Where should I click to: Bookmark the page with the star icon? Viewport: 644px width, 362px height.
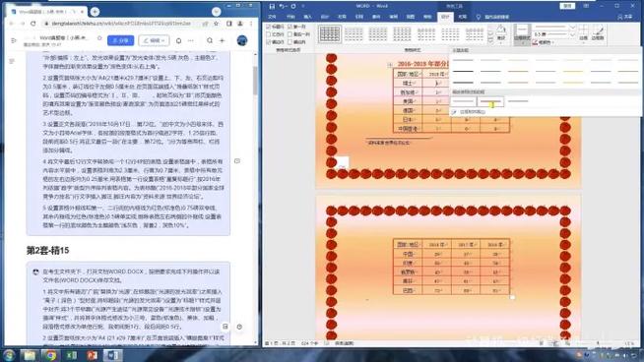pos(216,24)
